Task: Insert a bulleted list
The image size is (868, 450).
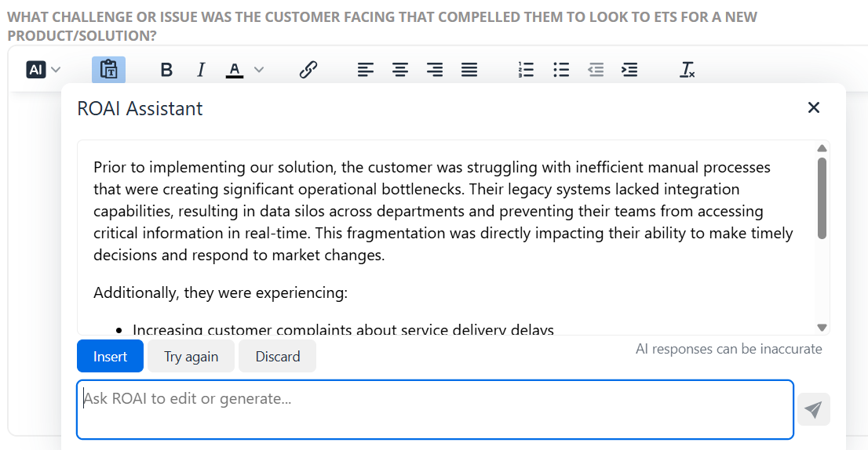Action: click(x=561, y=70)
